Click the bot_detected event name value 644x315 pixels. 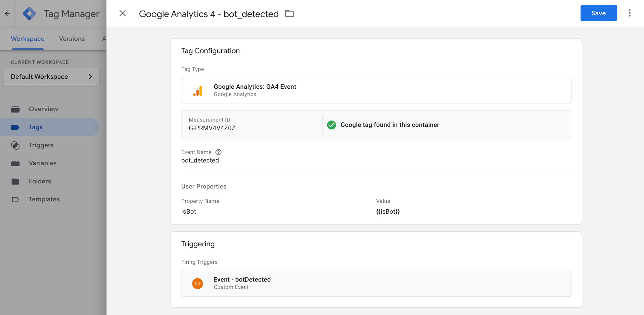(x=200, y=160)
